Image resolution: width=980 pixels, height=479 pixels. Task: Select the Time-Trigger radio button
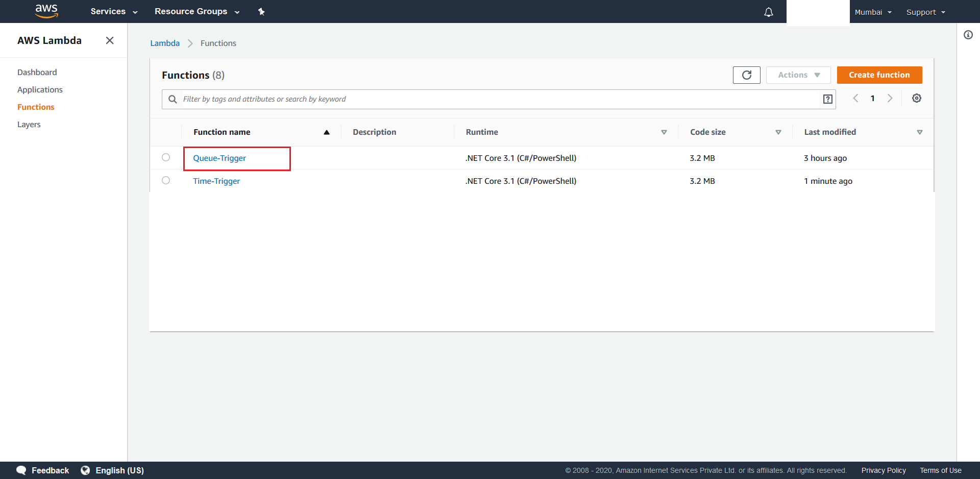(166, 180)
